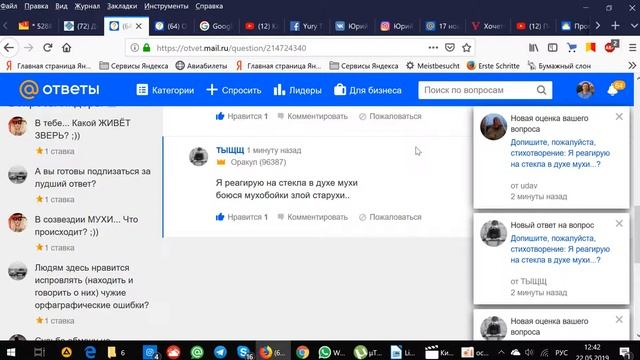This screenshot has height=360, width=640.
Task: Open the Файл menu
Action: (9, 6)
